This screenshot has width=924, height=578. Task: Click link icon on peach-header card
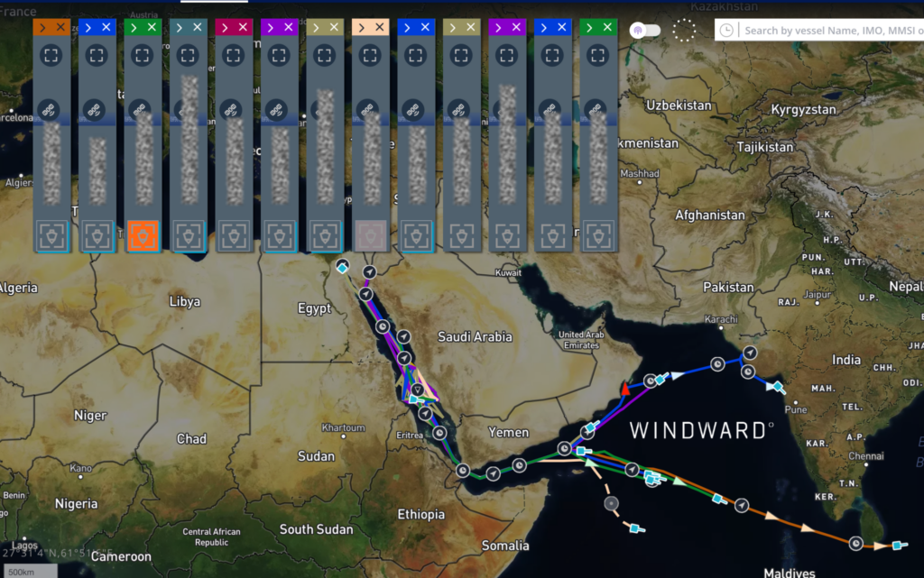(x=367, y=109)
